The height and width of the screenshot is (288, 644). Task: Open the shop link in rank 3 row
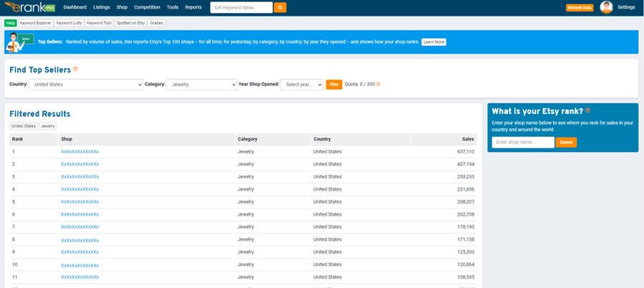coord(79,177)
